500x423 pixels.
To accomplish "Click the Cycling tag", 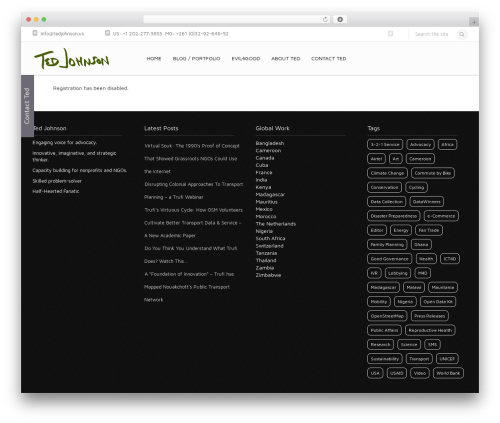I will (416, 188).
